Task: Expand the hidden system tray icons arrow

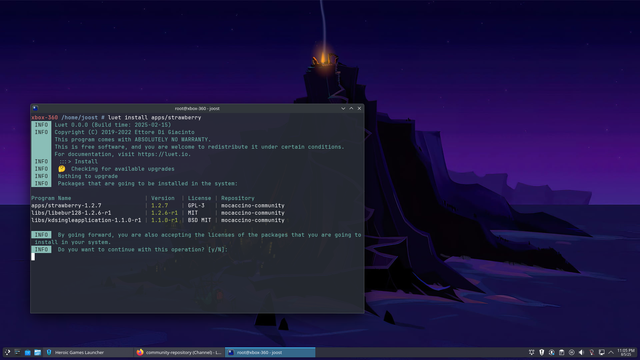Action: pos(611,352)
